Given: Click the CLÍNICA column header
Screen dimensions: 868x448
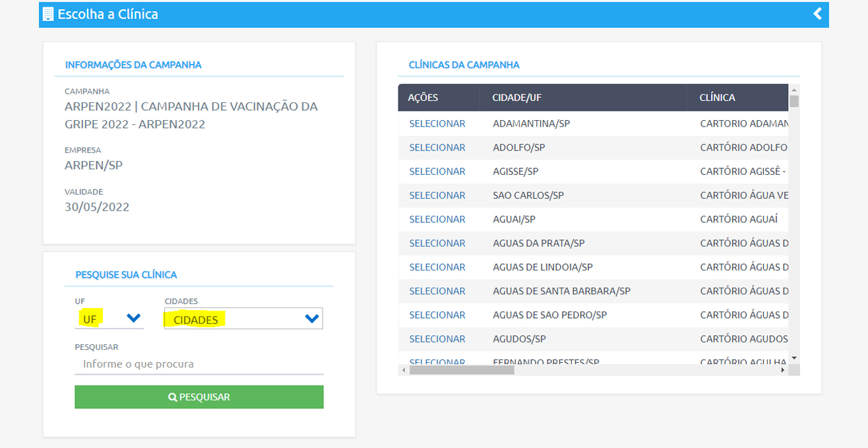Looking at the screenshot, I should tap(717, 98).
